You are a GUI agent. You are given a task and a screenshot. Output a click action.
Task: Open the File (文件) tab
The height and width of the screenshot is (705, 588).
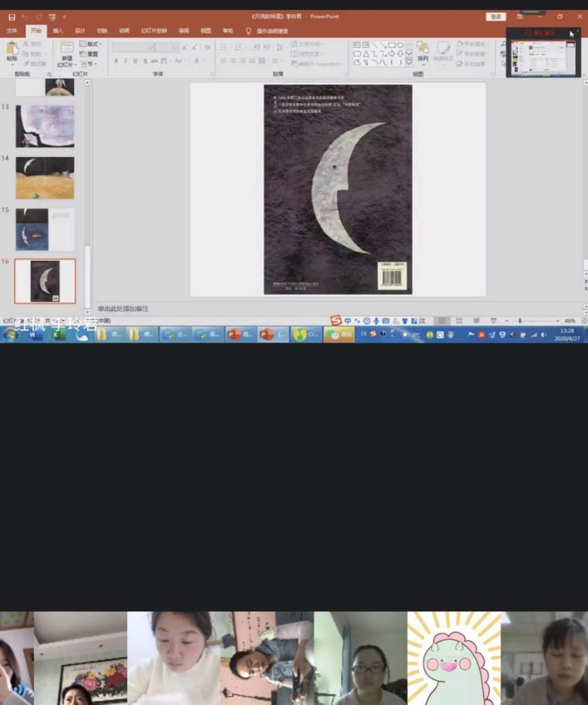12,31
